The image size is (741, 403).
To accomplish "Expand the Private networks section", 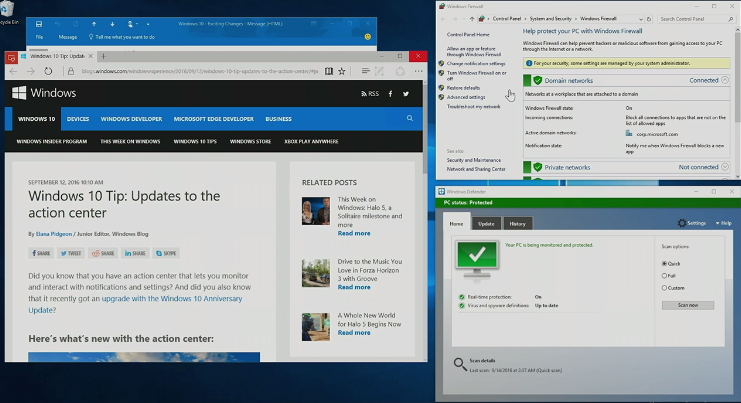I will [x=725, y=167].
